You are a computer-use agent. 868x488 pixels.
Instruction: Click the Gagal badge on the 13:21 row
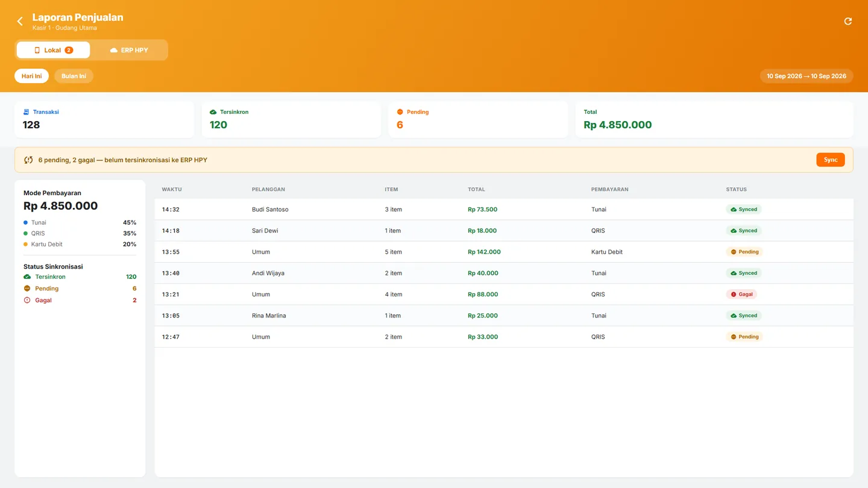pos(741,295)
